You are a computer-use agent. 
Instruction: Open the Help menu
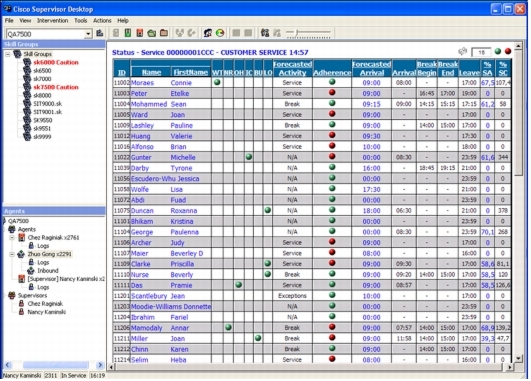123,21
